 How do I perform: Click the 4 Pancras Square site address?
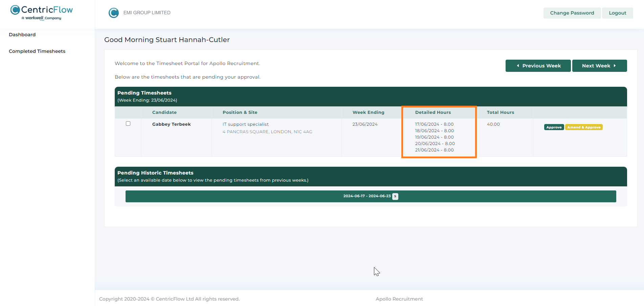pyautogui.click(x=267, y=132)
